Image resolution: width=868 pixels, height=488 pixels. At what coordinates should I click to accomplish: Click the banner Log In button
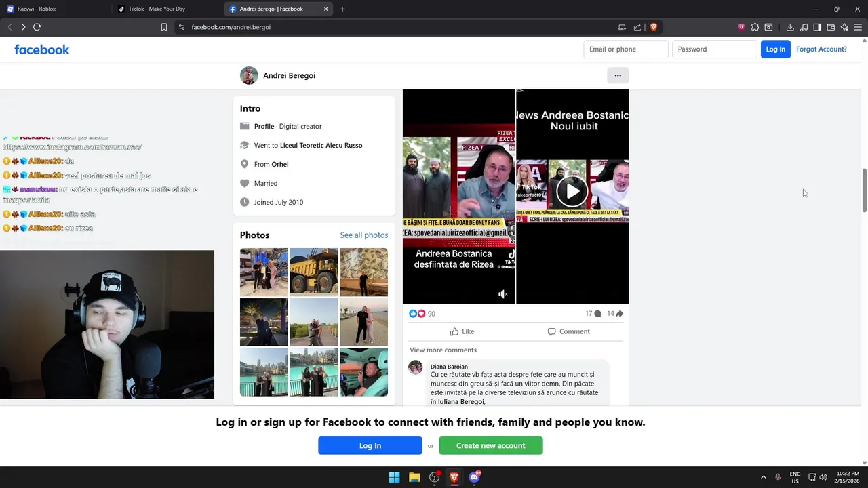pyautogui.click(x=370, y=445)
